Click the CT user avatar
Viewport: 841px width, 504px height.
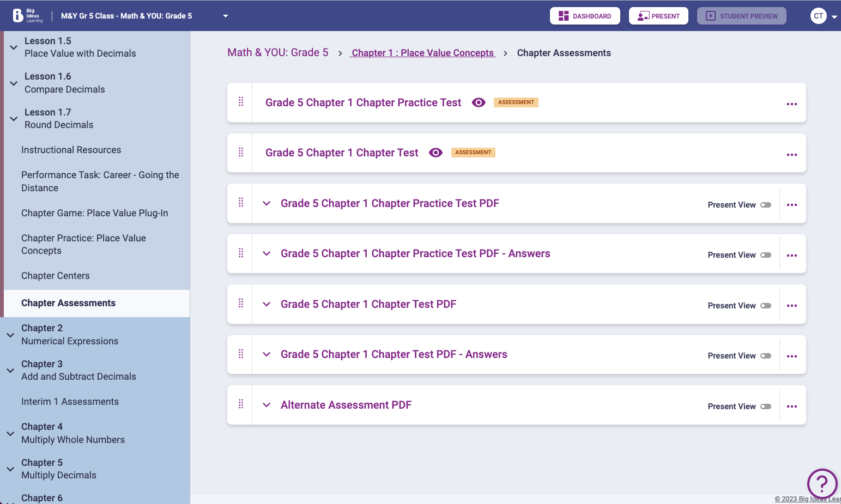(x=818, y=16)
